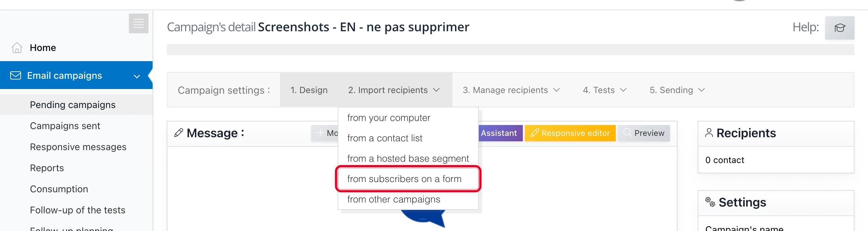Viewport: 868px width, 231px height.
Task: Open Help via the graduation cap icon
Action: pos(840,28)
